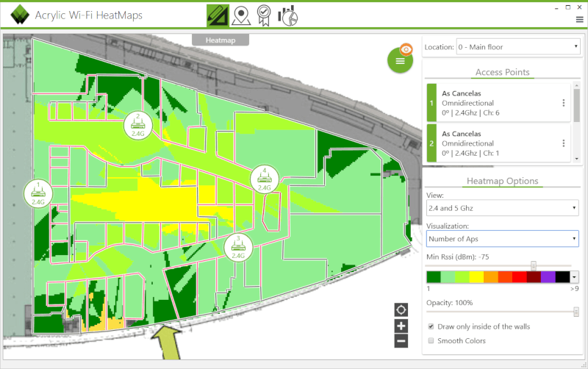Viewport: 588px width, 369px height.
Task: Click the green number 2 badge on second card
Action: pyautogui.click(x=431, y=143)
